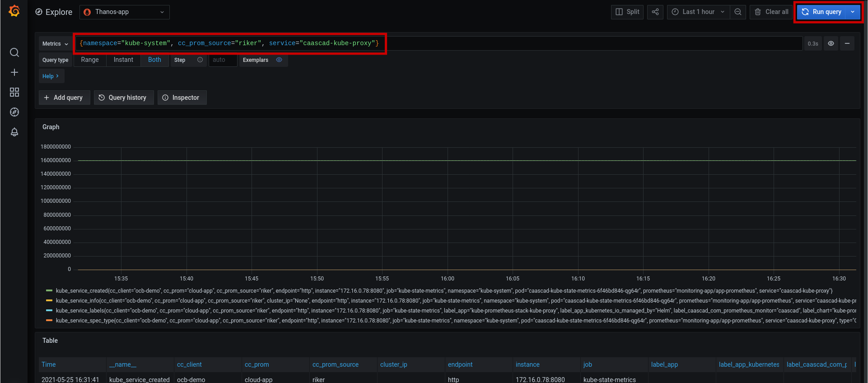The width and height of the screenshot is (868, 383).
Task: Click the cloud-app table cell
Action: [x=259, y=379]
